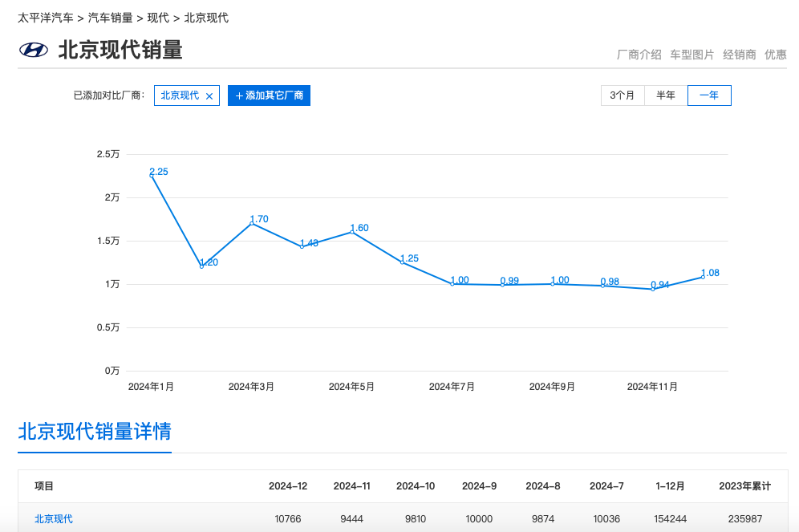The width and height of the screenshot is (799, 532).
Task: Click the 添加其它厂商 button
Action: [x=269, y=95]
